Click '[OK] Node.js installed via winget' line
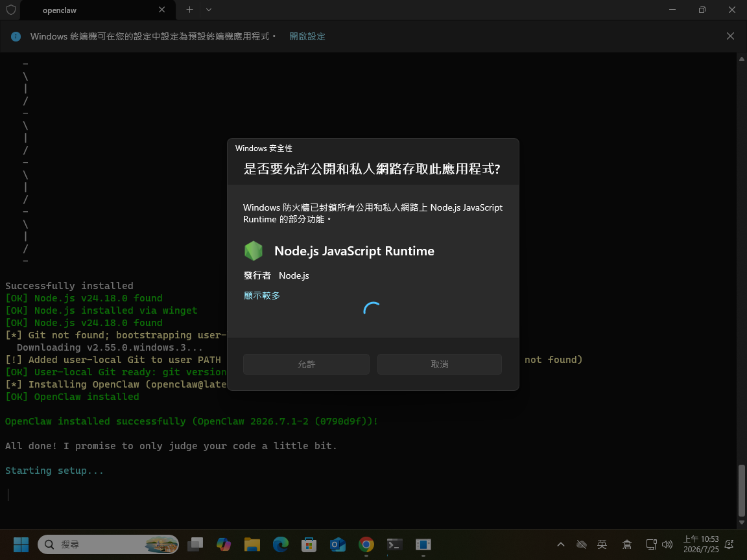747x560 pixels. click(x=101, y=310)
